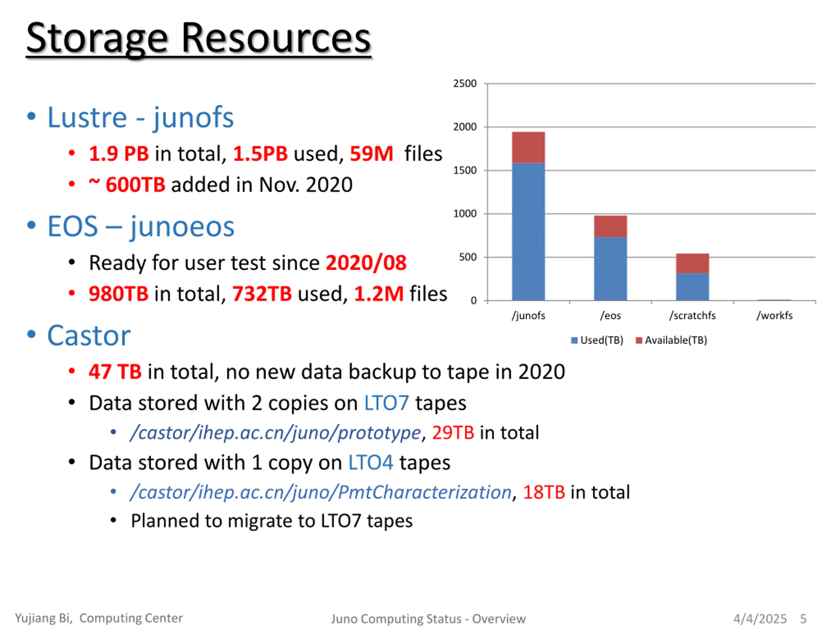This screenshot has width=840, height=630.
Task: Select the Castor heading
Action: [x=89, y=336]
